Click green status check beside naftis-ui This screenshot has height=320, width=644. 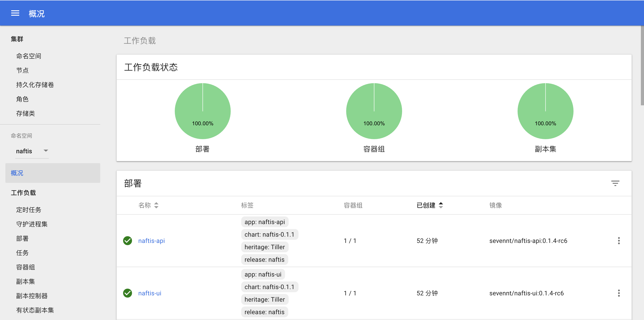128,293
